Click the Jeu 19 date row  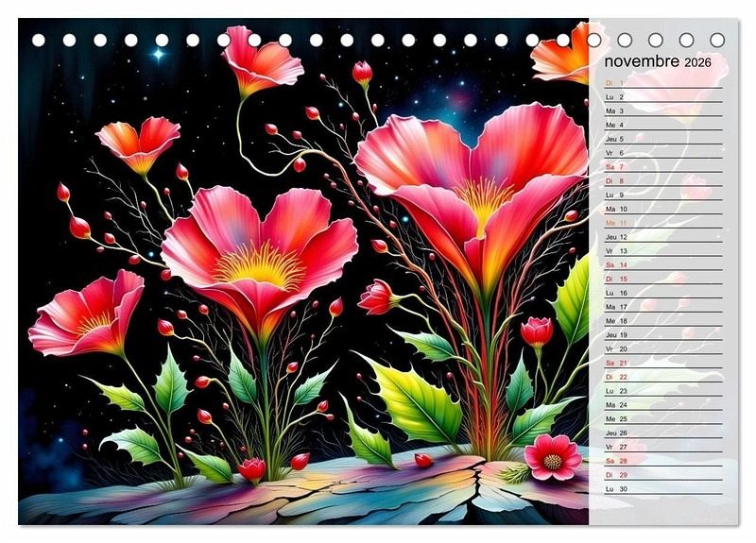coord(615,335)
